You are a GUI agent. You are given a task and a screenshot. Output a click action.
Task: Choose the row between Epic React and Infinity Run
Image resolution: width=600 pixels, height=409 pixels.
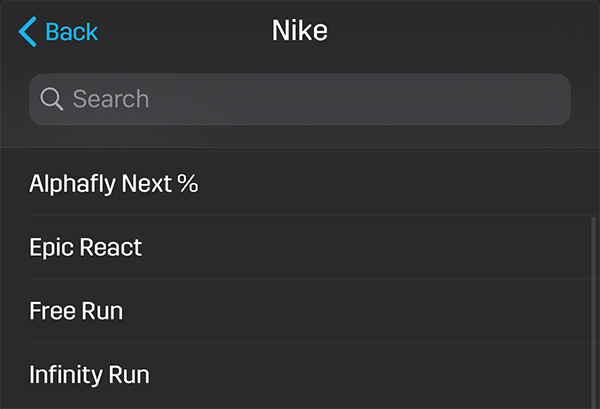click(300, 311)
